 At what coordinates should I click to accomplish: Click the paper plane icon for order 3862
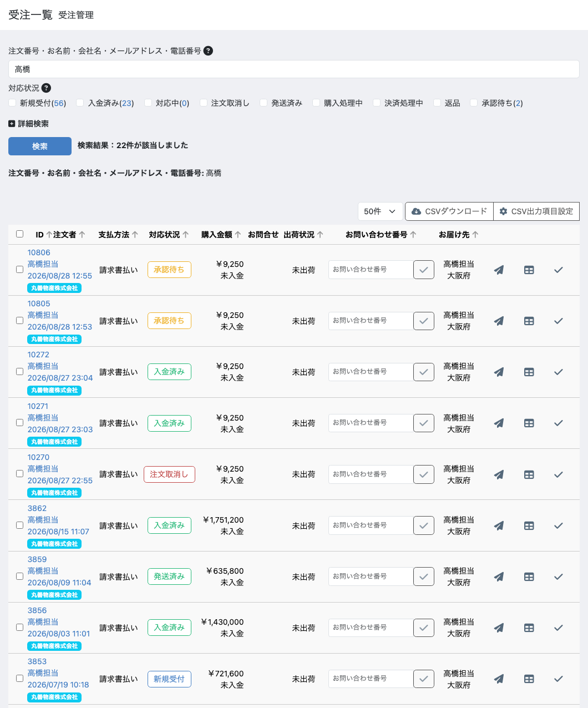[499, 525]
